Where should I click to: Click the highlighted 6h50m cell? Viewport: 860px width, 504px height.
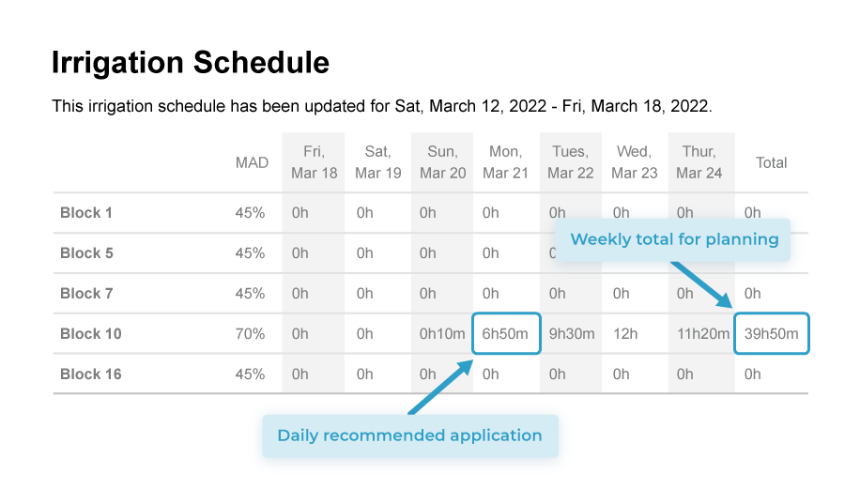coord(506,334)
